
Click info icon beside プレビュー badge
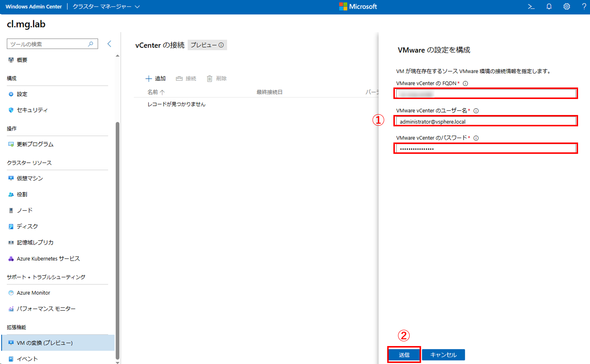[221, 45]
